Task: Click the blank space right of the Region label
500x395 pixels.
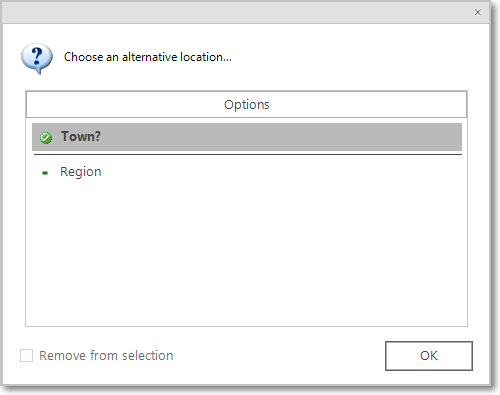Action: tap(280, 172)
